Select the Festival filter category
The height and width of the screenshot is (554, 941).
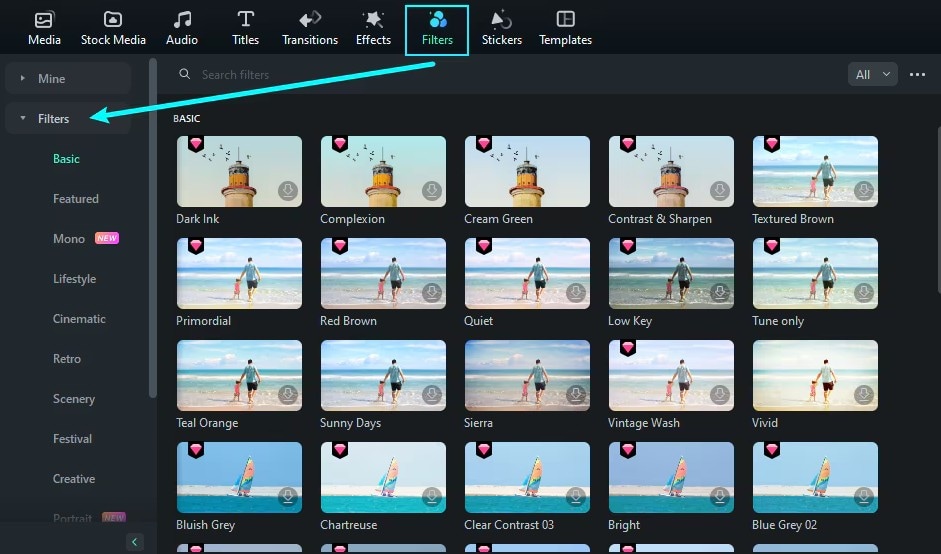click(72, 439)
